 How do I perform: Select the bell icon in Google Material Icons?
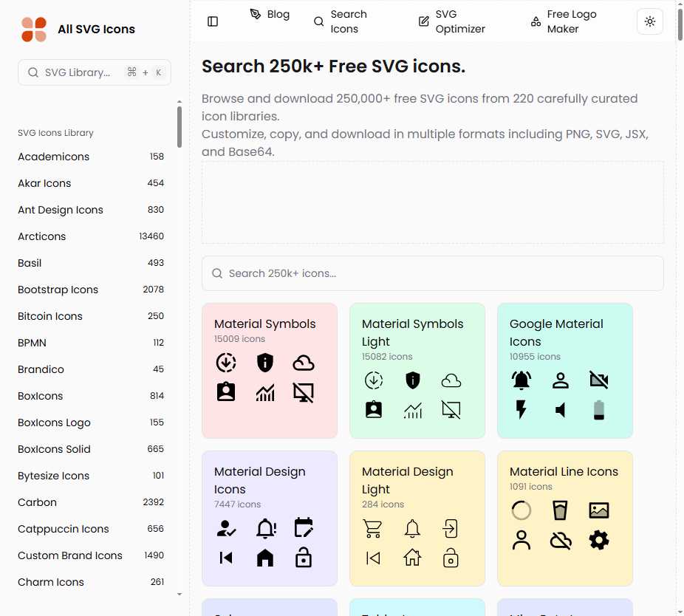coord(521,380)
